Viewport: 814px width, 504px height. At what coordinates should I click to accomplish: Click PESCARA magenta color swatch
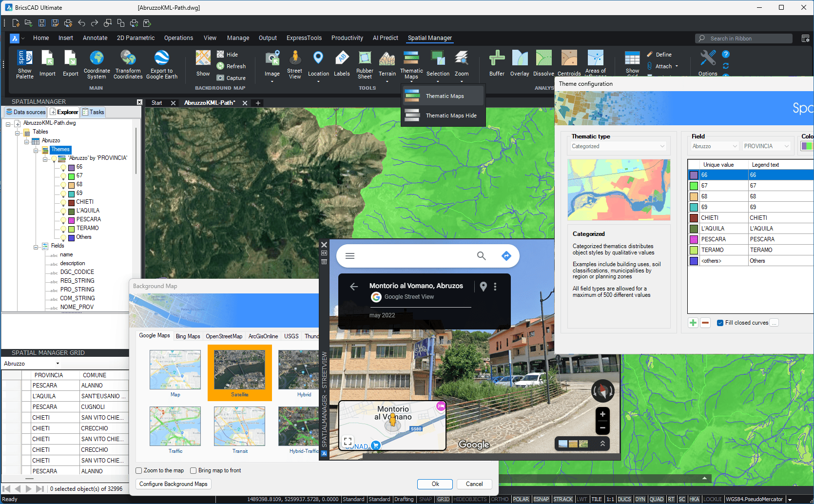tap(694, 239)
